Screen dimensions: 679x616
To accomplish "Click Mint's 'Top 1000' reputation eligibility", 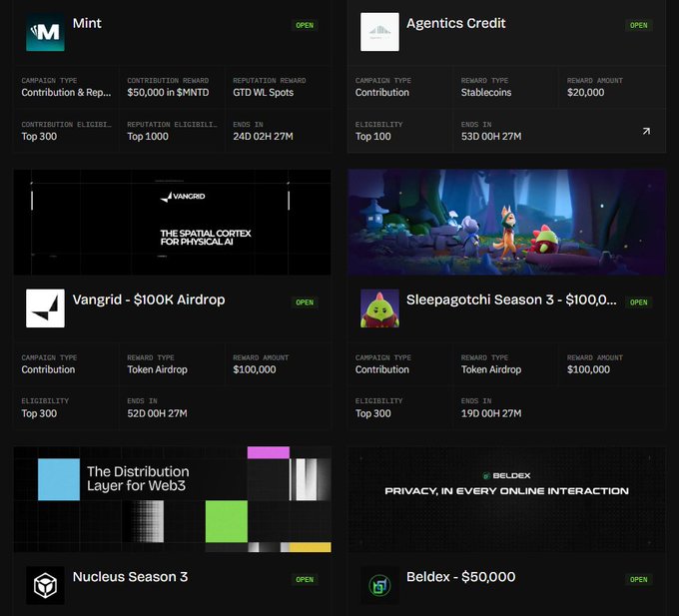I will tap(148, 137).
